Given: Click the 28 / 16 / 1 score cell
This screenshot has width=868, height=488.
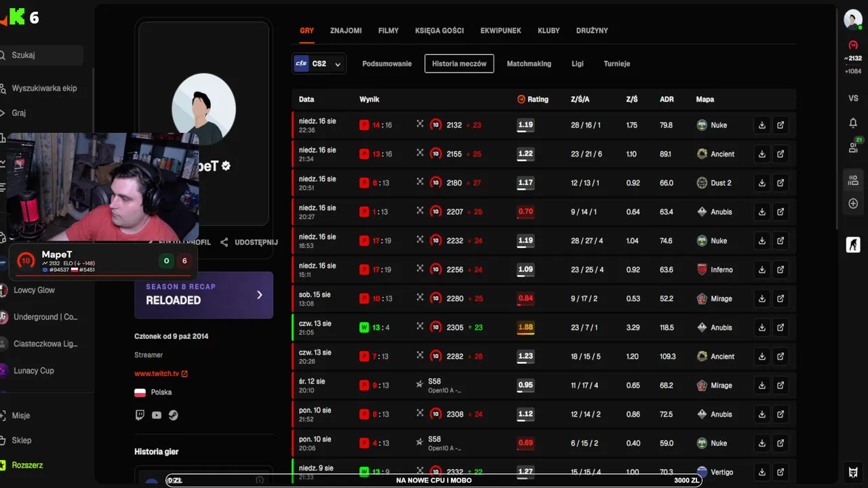Looking at the screenshot, I should pos(586,125).
